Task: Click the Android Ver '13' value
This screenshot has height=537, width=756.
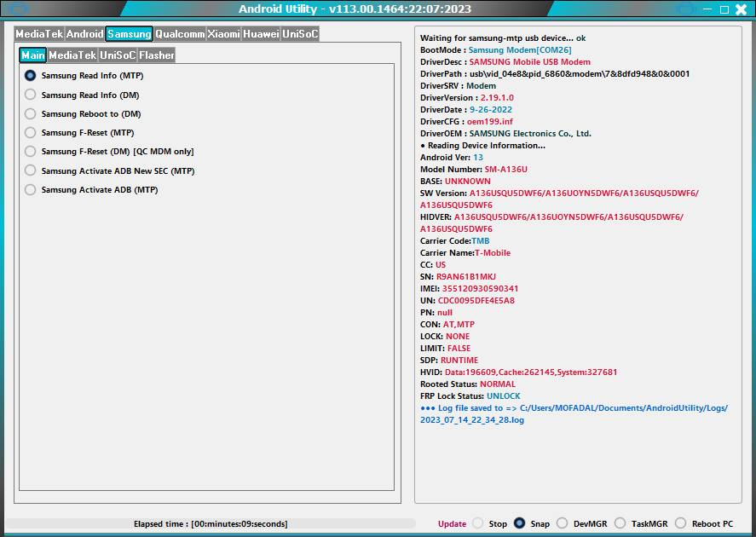Action: pos(478,157)
